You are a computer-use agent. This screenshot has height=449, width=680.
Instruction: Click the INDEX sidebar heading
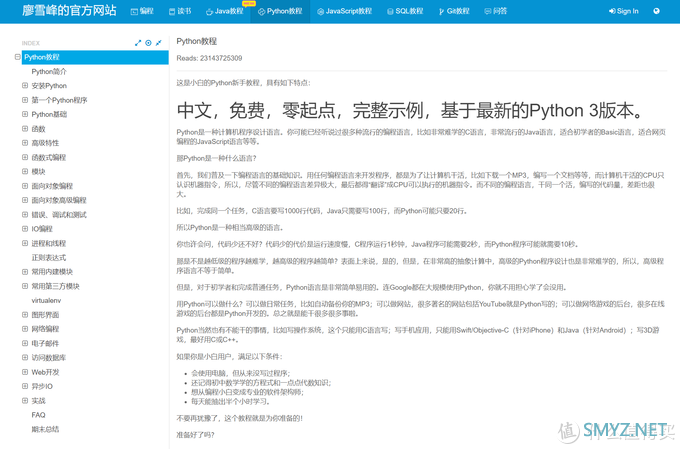[x=30, y=43]
